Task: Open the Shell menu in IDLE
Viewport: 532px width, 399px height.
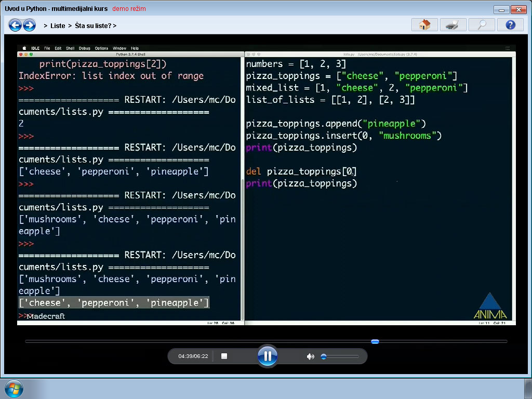Action: (x=70, y=48)
